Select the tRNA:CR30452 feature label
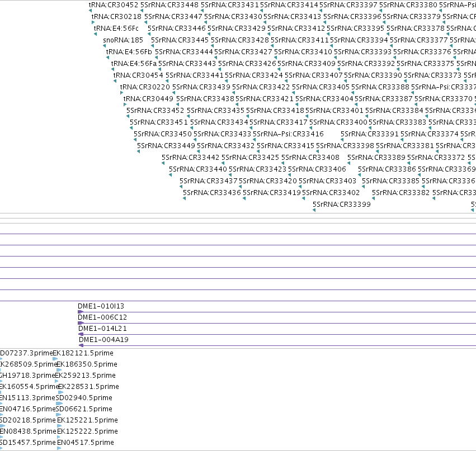The image size is (476, 451). pyautogui.click(x=114, y=5)
